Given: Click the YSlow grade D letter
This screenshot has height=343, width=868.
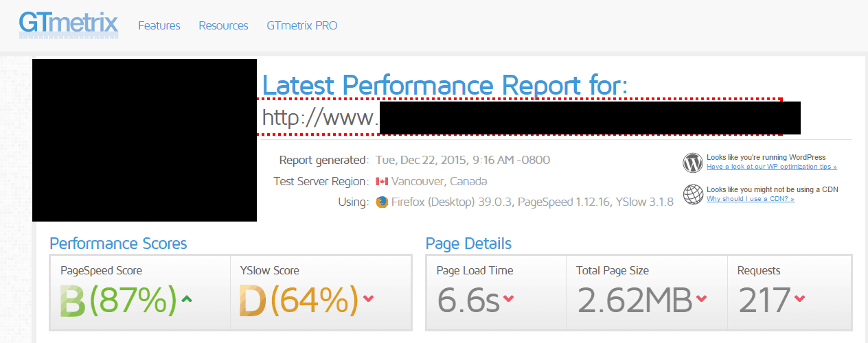Looking at the screenshot, I should (253, 300).
